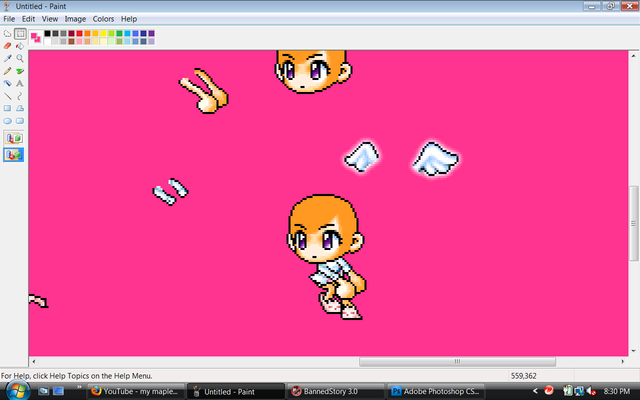Viewport: 640px width, 400px height.
Task: Pick the purple color swatch
Action: coord(151,33)
